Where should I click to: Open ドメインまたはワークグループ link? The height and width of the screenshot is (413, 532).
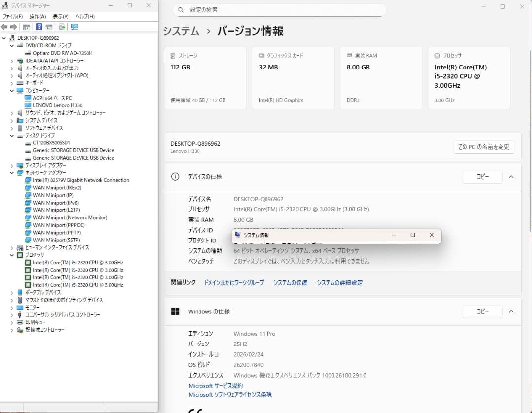(234, 283)
